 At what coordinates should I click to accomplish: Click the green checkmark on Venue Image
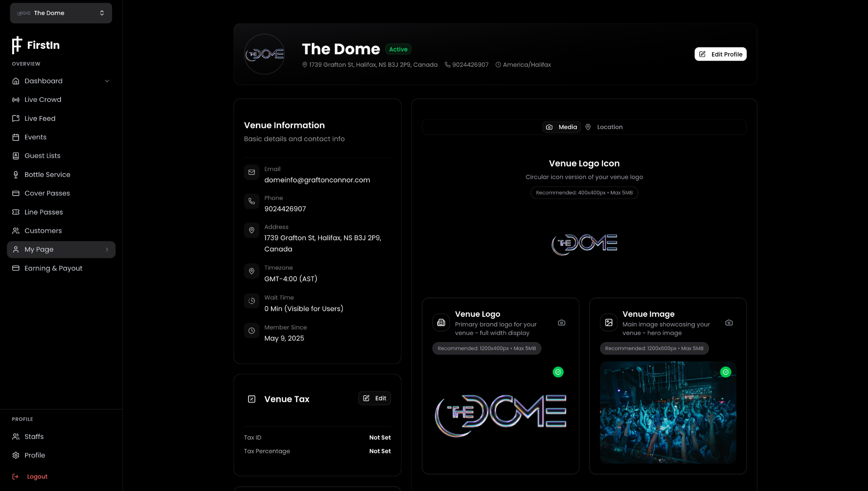click(x=726, y=372)
